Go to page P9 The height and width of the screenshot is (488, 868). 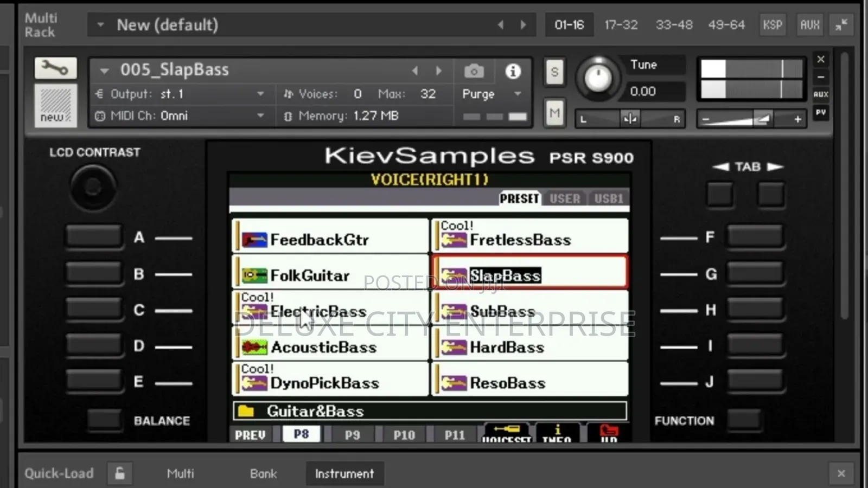[x=353, y=435]
